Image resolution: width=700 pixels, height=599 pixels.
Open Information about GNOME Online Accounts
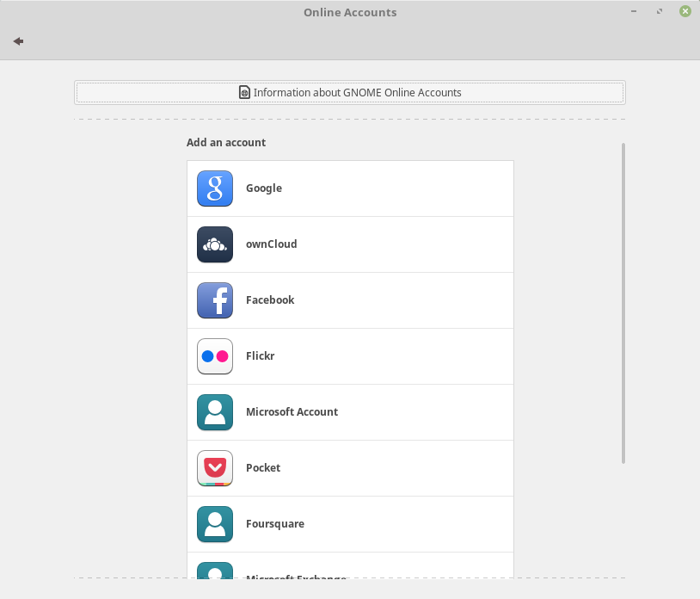coord(350,92)
